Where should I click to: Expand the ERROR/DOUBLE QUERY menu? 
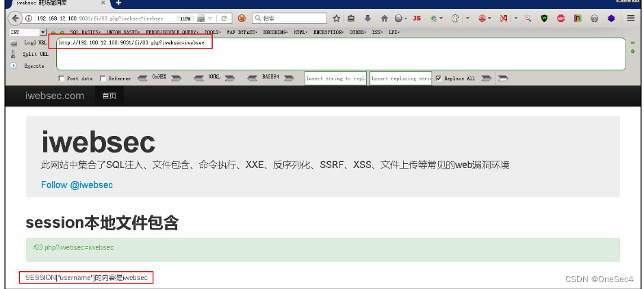pyautogui.click(x=172, y=32)
